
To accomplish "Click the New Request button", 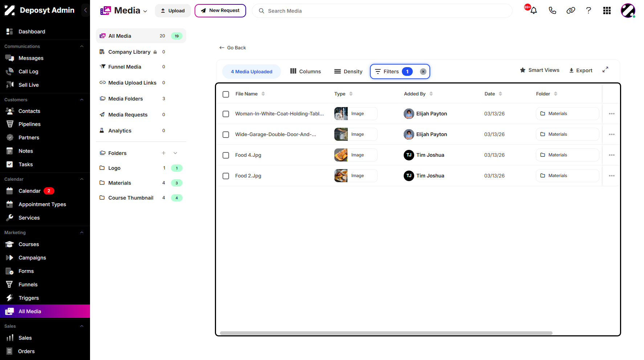I will click(220, 11).
